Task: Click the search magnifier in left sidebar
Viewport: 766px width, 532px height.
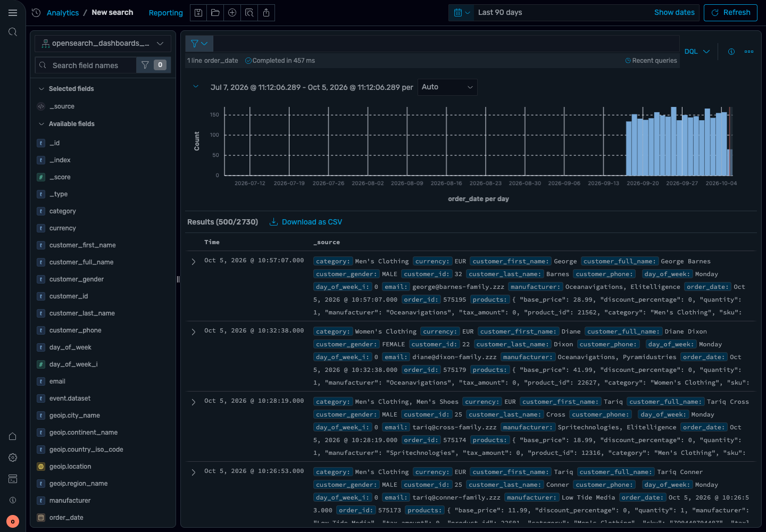Action: [13, 32]
